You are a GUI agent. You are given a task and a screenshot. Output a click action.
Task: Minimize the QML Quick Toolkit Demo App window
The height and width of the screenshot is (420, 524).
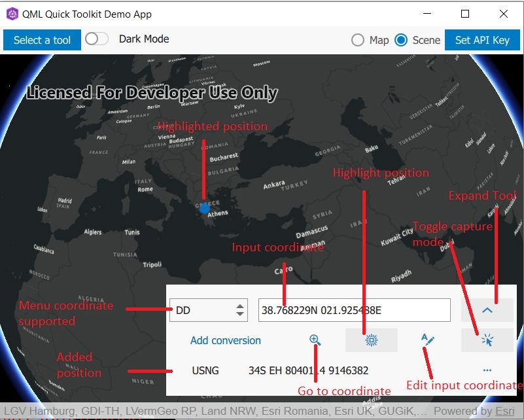[x=427, y=14]
